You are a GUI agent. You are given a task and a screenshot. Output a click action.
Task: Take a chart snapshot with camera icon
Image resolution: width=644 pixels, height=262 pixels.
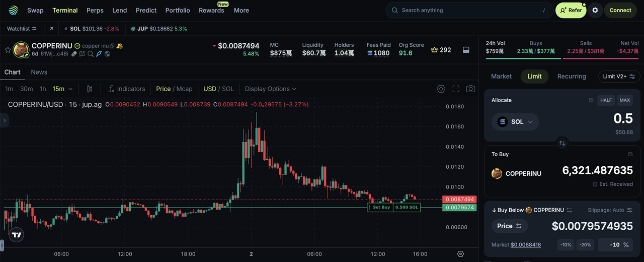pos(470,89)
